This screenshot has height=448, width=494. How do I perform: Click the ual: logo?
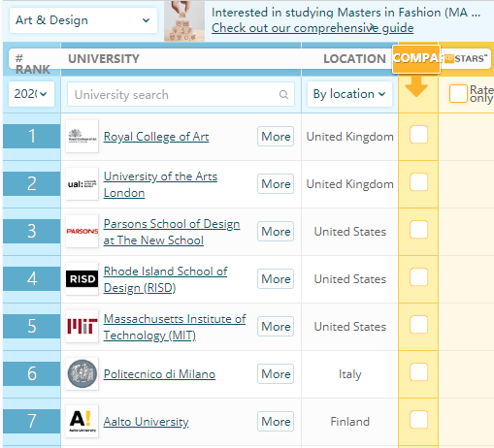tap(82, 183)
